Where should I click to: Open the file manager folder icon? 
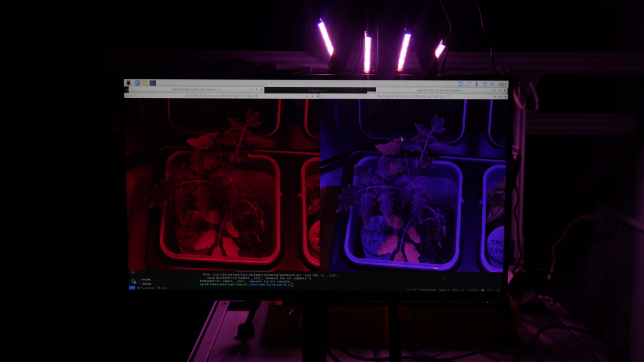pyautogui.click(x=145, y=83)
